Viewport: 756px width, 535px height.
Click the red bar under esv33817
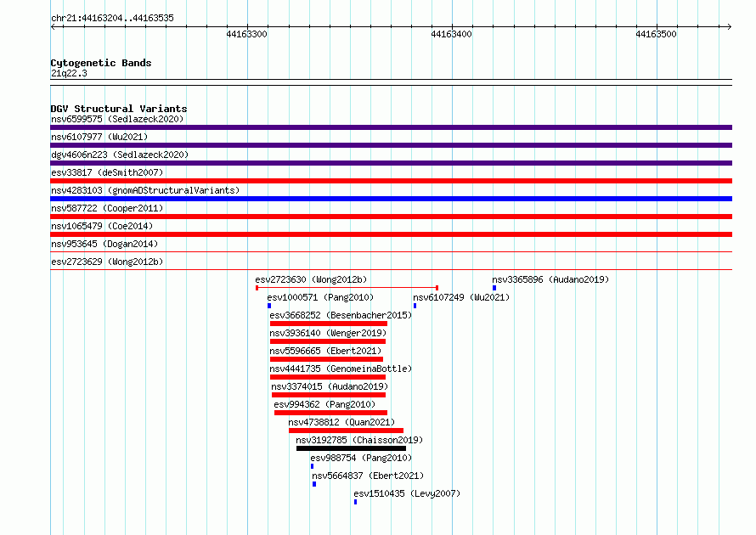pyautogui.click(x=391, y=181)
